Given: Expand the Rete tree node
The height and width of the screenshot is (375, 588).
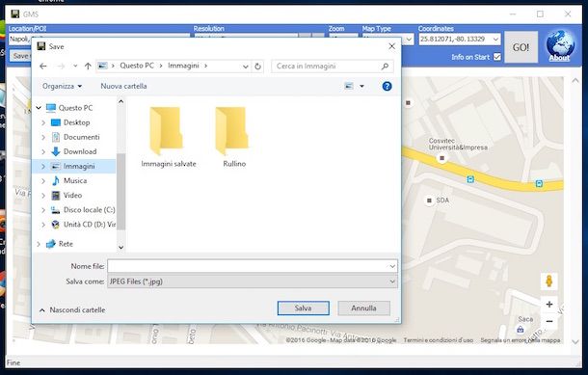Looking at the screenshot, I should pyautogui.click(x=39, y=244).
